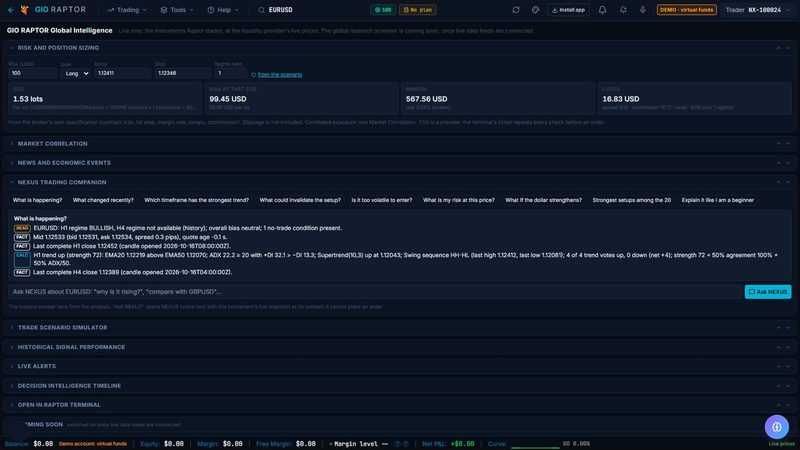Viewport: 800px width, 450px height.
Task: Click the No plan badge
Action: coord(418,10)
